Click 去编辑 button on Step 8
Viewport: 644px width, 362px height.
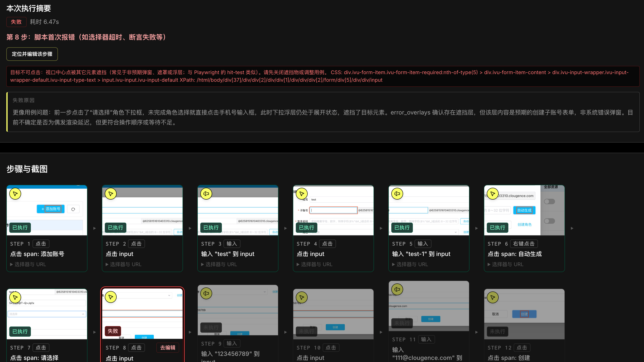point(168,347)
